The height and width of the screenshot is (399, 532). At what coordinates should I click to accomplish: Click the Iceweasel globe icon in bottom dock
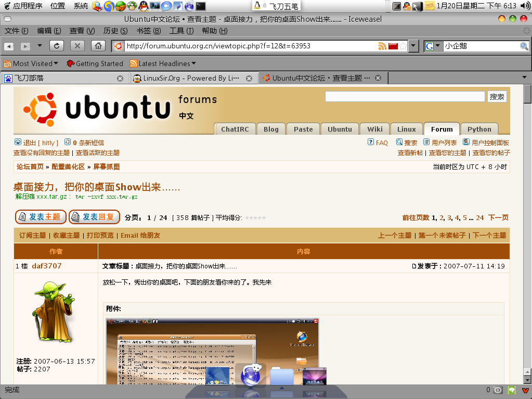(251, 375)
